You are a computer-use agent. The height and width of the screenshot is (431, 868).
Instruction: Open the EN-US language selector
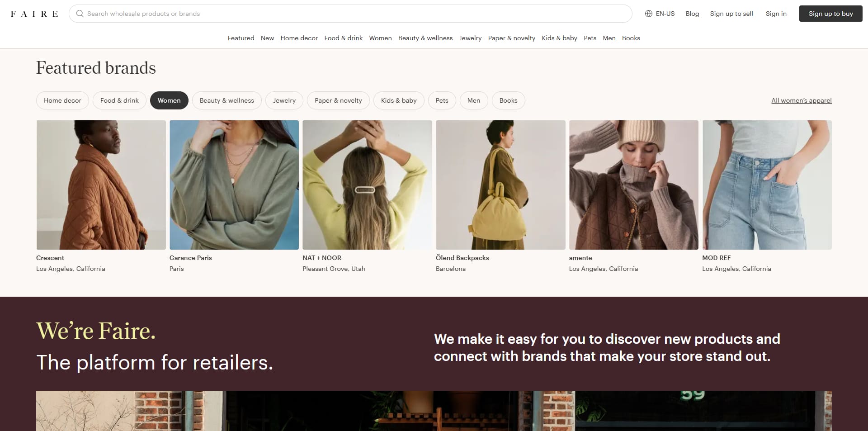pyautogui.click(x=660, y=14)
